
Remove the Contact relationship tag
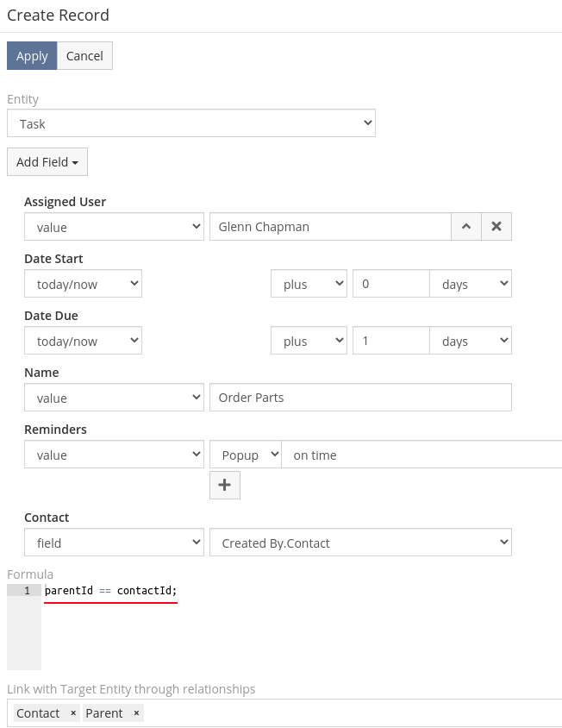tap(73, 713)
